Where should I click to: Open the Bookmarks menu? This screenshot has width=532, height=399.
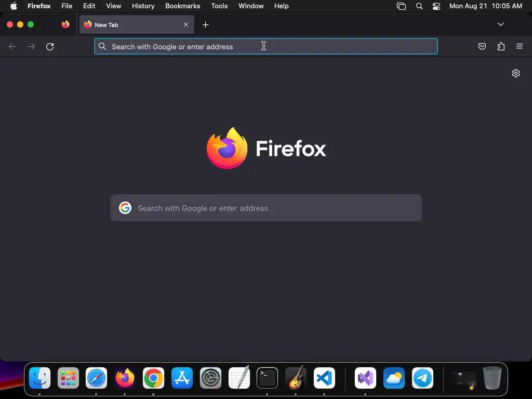pyautogui.click(x=182, y=6)
